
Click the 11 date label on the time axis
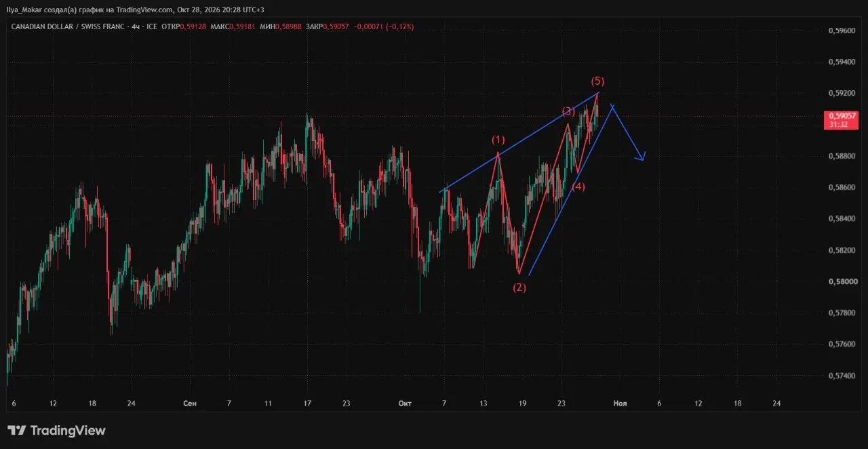[268, 404]
